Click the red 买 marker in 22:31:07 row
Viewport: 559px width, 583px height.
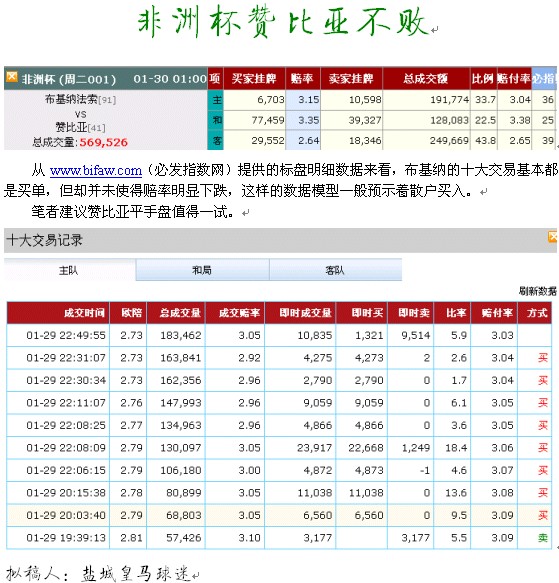tap(542, 358)
